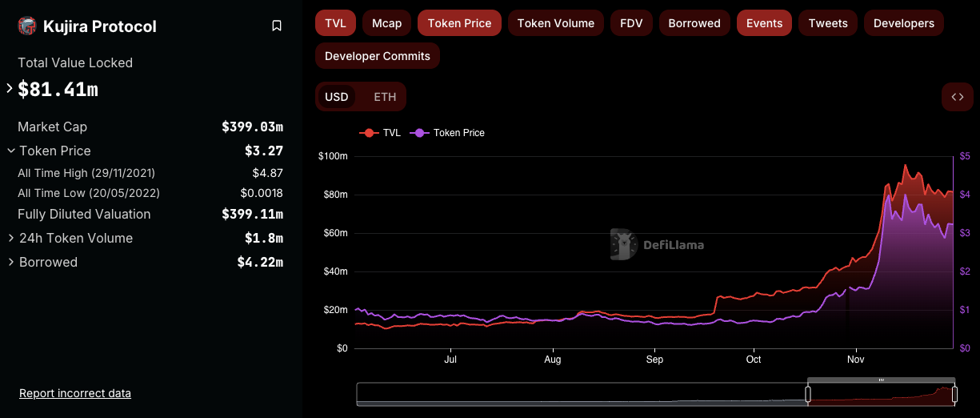Click the All Time Low row

click(150, 193)
